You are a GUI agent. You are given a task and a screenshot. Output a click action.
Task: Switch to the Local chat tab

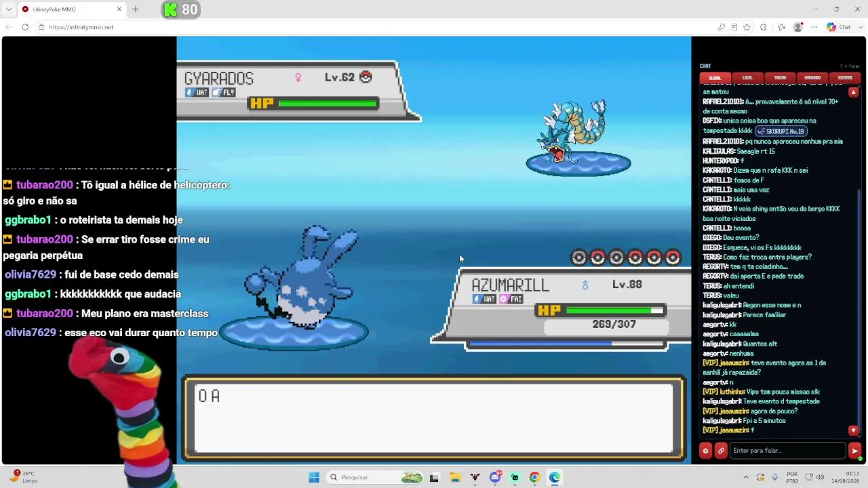tap(747, 78)
